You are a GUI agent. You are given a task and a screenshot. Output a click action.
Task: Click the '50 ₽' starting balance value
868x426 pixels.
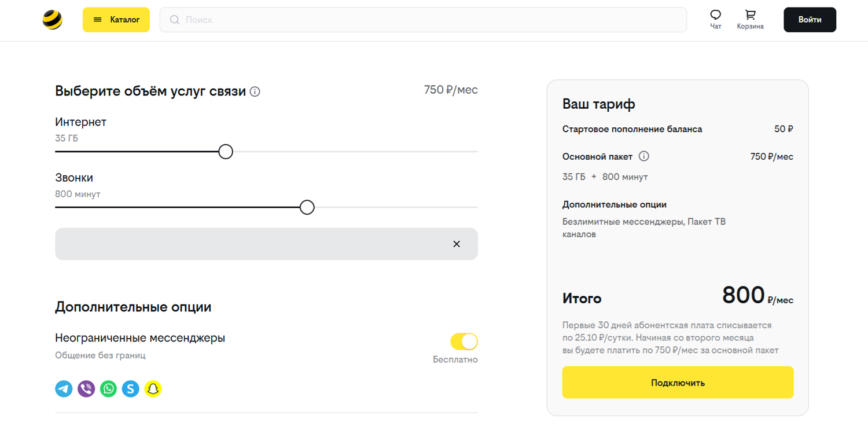point(784,129)
